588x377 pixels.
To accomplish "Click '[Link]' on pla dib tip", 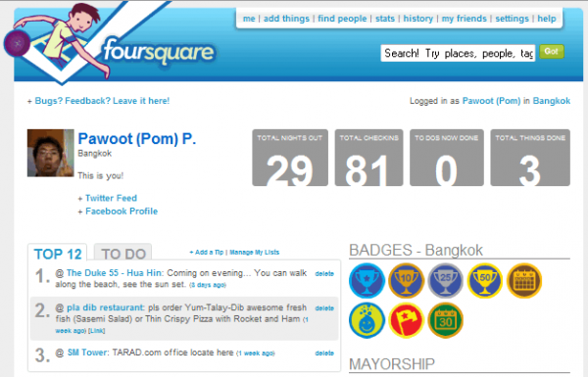I will [97, 331].
